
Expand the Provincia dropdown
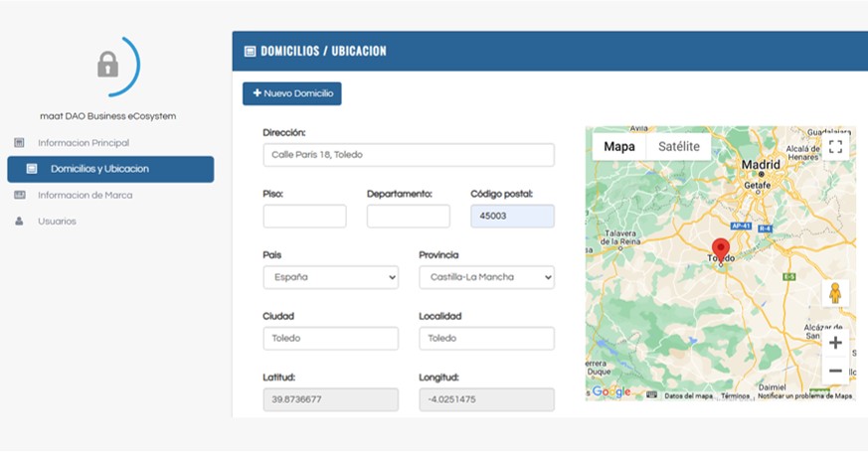(486, 277)
